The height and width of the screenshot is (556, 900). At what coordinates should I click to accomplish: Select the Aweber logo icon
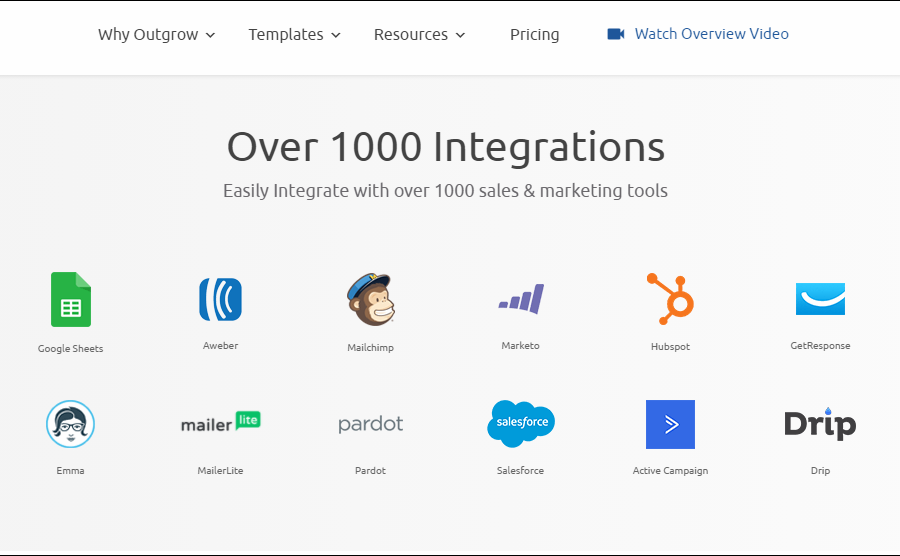pyautogui.click(x=220, y=299)
